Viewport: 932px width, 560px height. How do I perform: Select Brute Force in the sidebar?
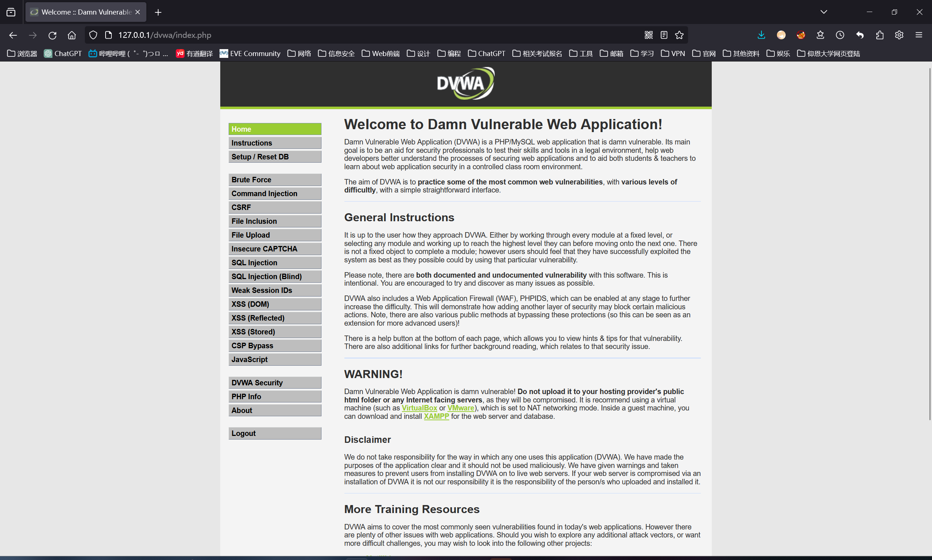click(x=275, y=180)
